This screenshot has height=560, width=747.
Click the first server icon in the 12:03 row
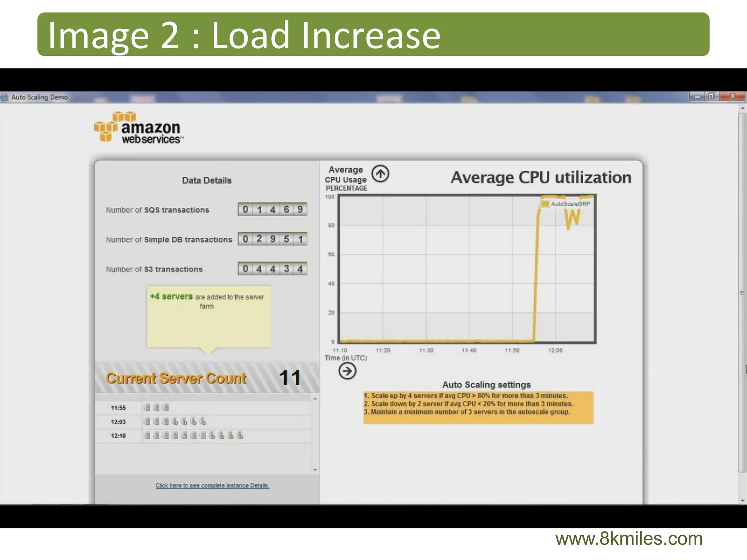(x=147, y=422)
